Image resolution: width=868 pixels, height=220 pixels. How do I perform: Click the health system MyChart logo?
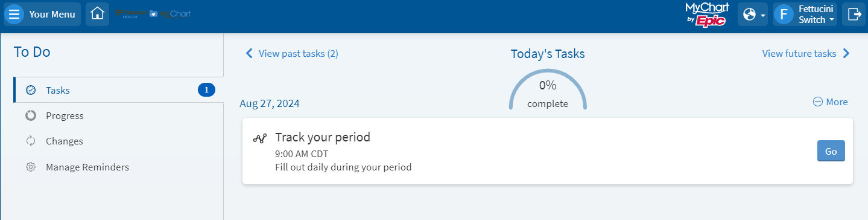[x=153, y=13]
